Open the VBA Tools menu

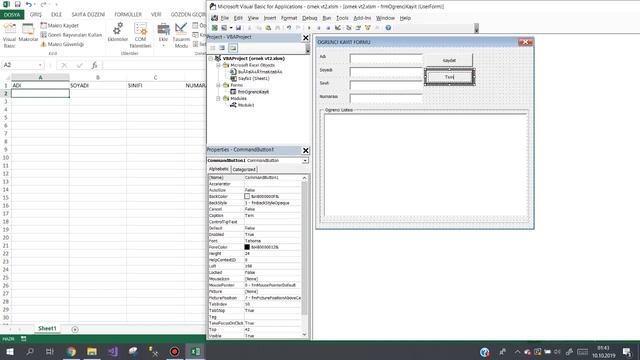342,18
